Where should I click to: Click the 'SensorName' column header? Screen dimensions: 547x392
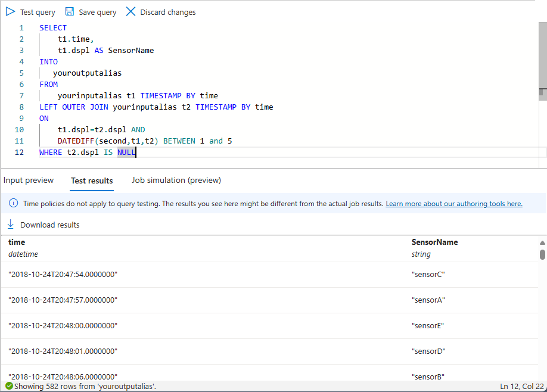434,242
